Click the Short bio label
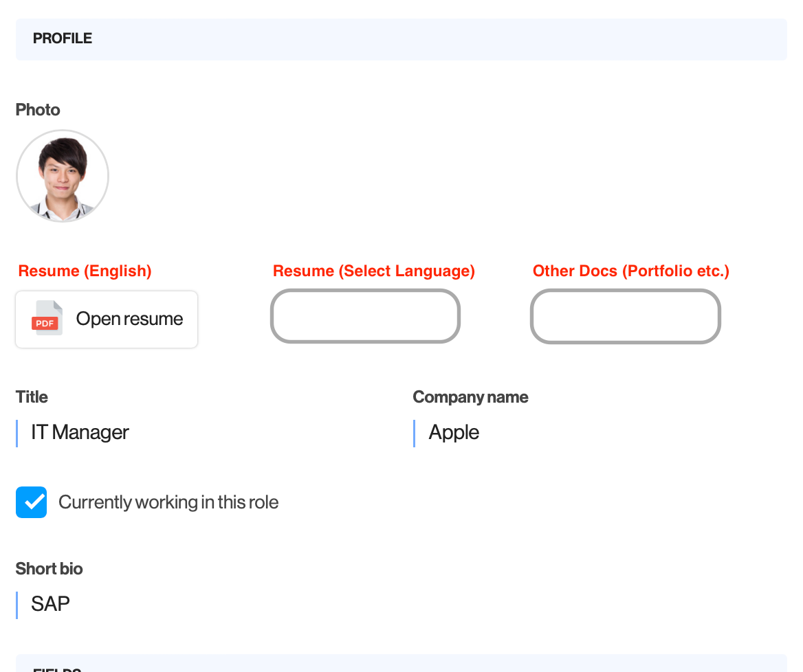This screenshot has height=672, width=803. 49,569
